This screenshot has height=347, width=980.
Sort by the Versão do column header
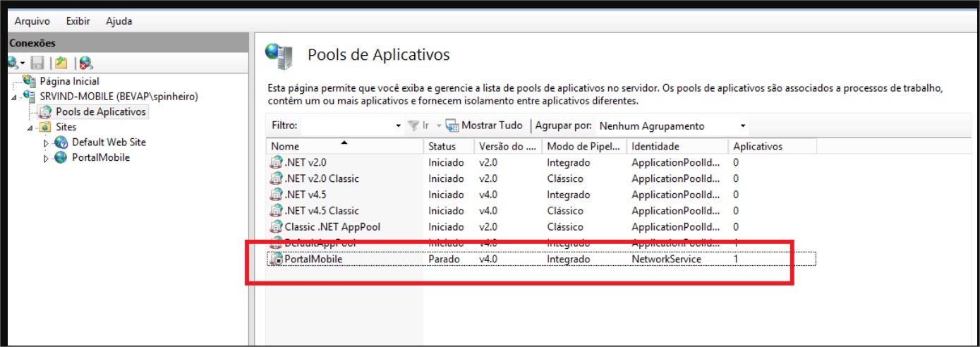(x=509, y=146)
